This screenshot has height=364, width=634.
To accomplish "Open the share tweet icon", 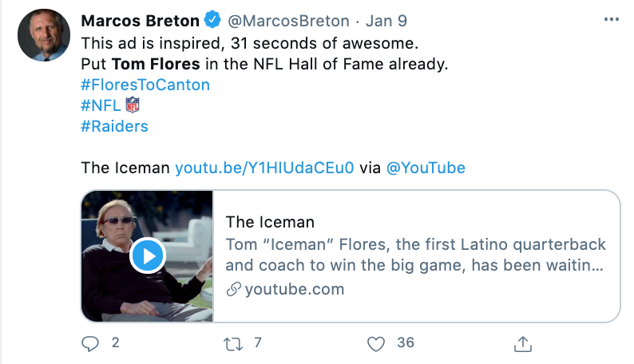I will pyautogui.click(x=524, y=343).
